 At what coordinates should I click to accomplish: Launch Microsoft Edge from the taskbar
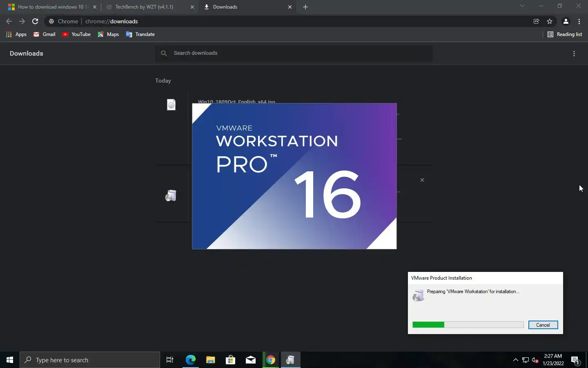[190, 360]
